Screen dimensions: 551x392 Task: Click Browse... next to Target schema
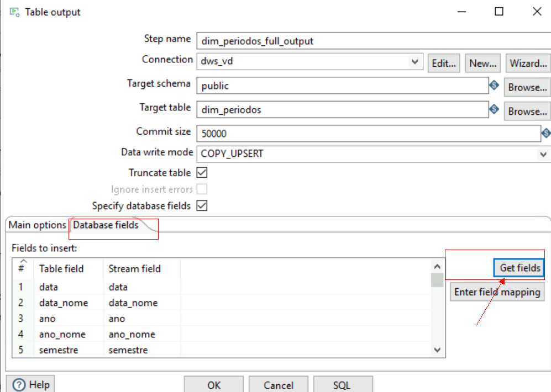527,87
